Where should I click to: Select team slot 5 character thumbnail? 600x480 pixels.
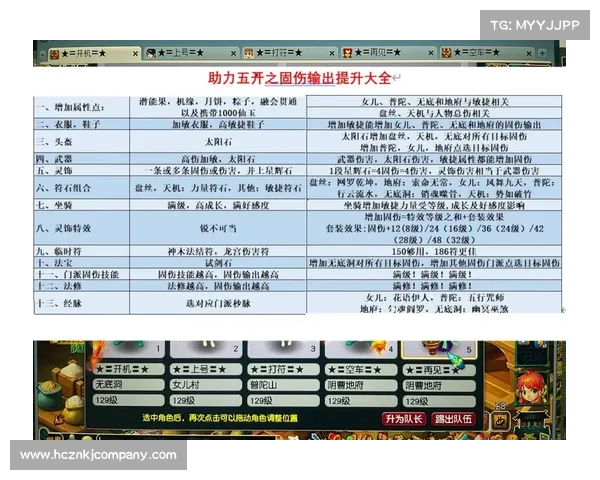(x=439, y=349)
